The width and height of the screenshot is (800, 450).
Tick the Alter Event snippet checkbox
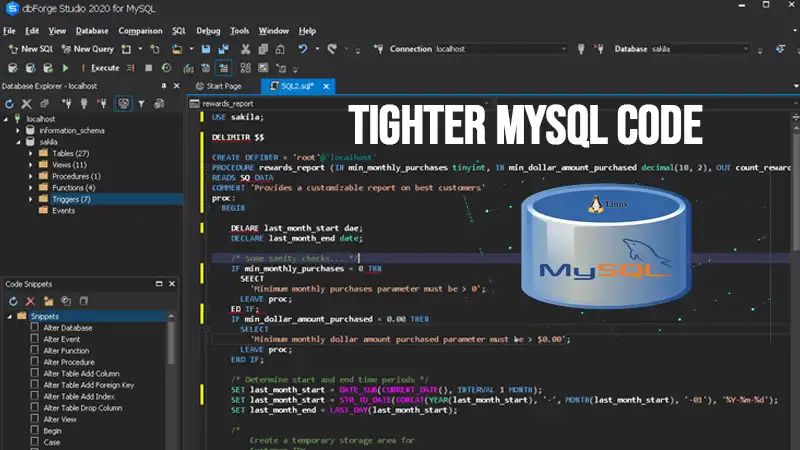tap(35, 338)
